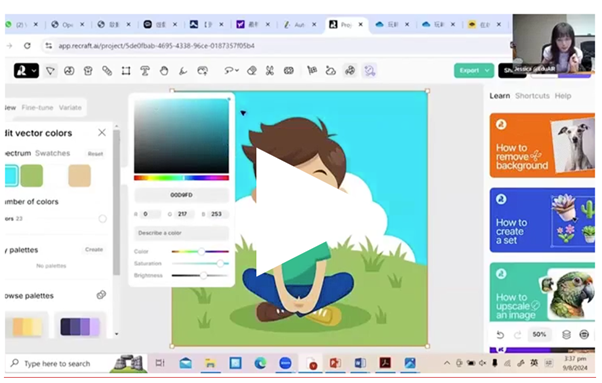Select the eraser tool
The width and height of the screenshot is (602, 383).
pyautogui.click(x=251, y=71)
